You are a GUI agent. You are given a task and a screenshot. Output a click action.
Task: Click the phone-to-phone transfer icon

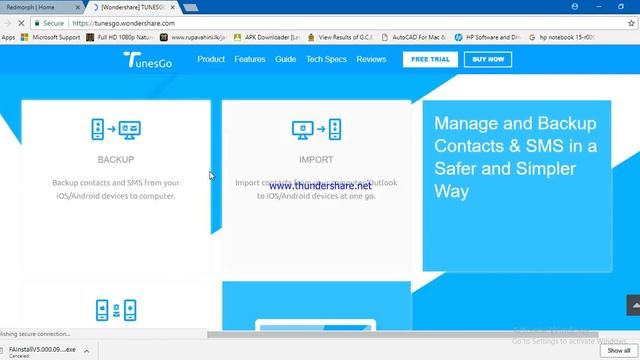coord(116,310)
